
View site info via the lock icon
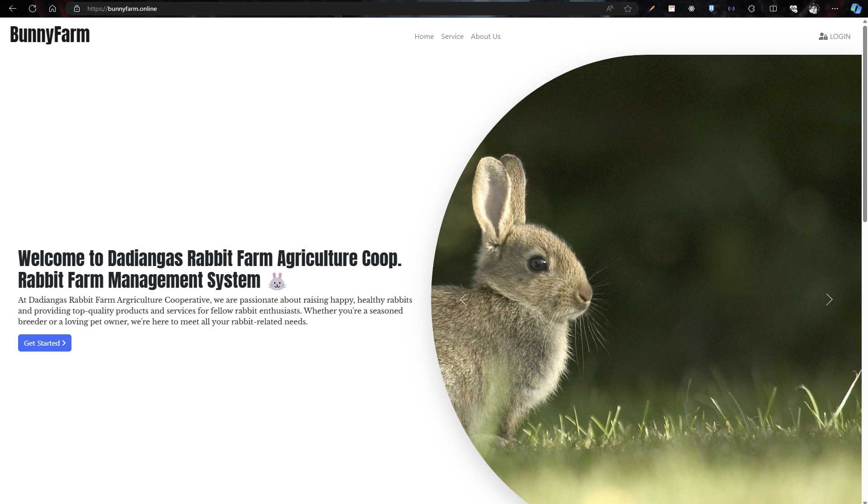(x=77, y=9)
